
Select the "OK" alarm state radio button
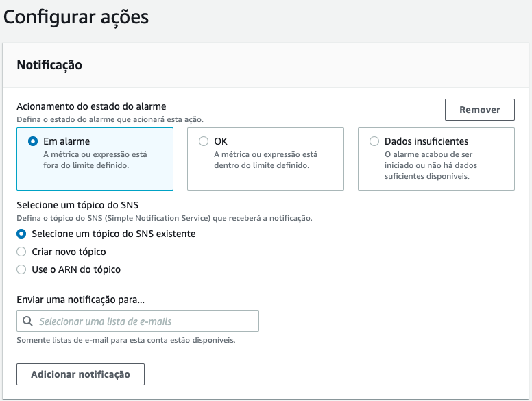(204, 141)
